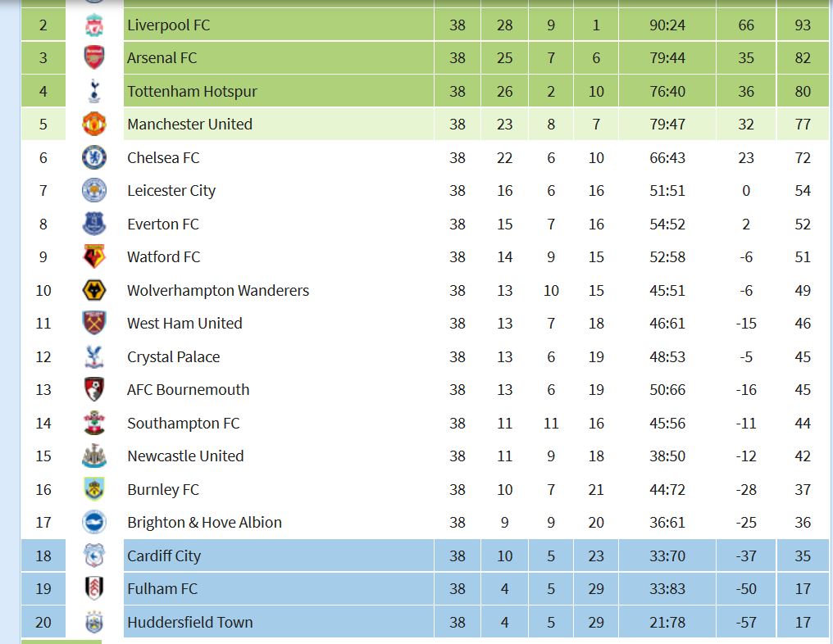Screen dimensions: 833x644
Task: Open the Tottenham Hotspur cockerel crest
Action: click(94, 91)
